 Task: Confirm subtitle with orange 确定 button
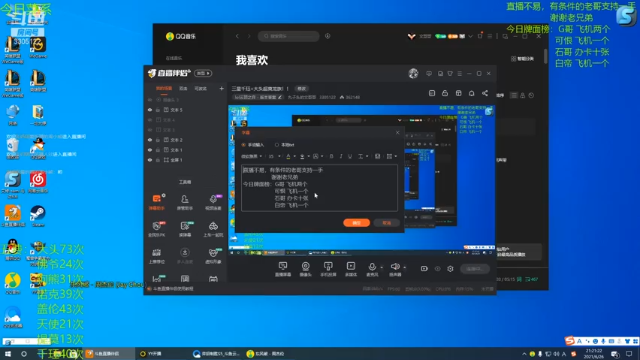point(356,223)
